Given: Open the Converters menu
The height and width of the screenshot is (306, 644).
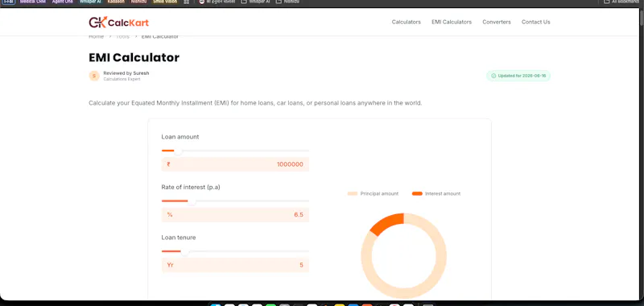Looking at the screenshot, I should tap(497, 23).
